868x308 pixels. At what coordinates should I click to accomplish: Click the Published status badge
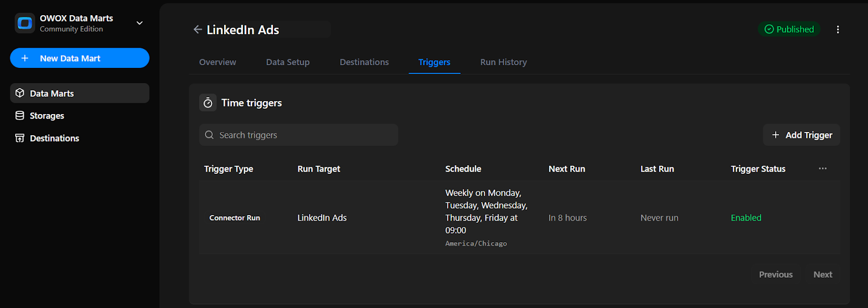(789, 29)
